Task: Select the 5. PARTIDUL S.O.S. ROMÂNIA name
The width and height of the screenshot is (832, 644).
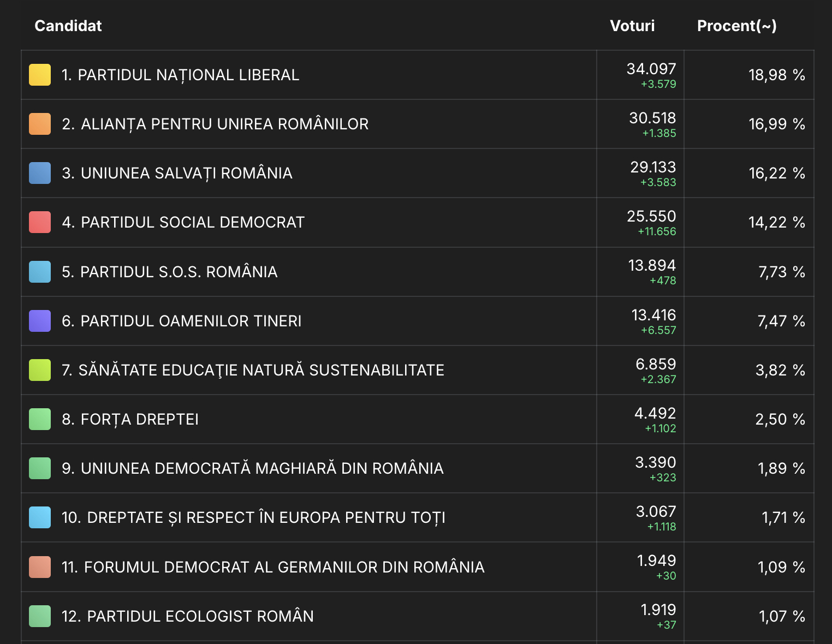Action: point(170,272)
